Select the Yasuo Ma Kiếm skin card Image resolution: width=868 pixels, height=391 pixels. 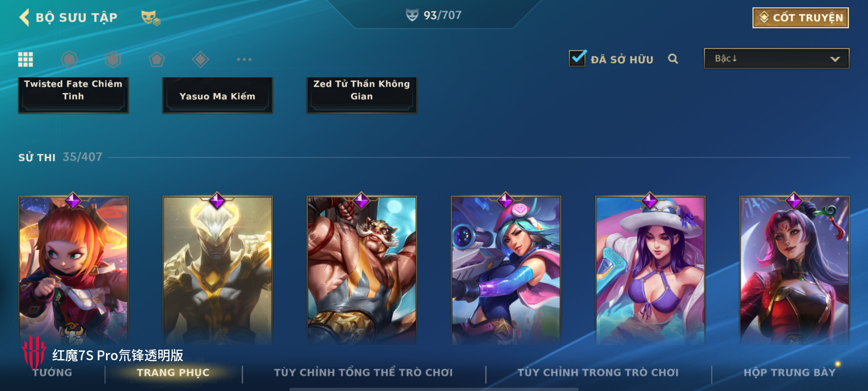217,95
